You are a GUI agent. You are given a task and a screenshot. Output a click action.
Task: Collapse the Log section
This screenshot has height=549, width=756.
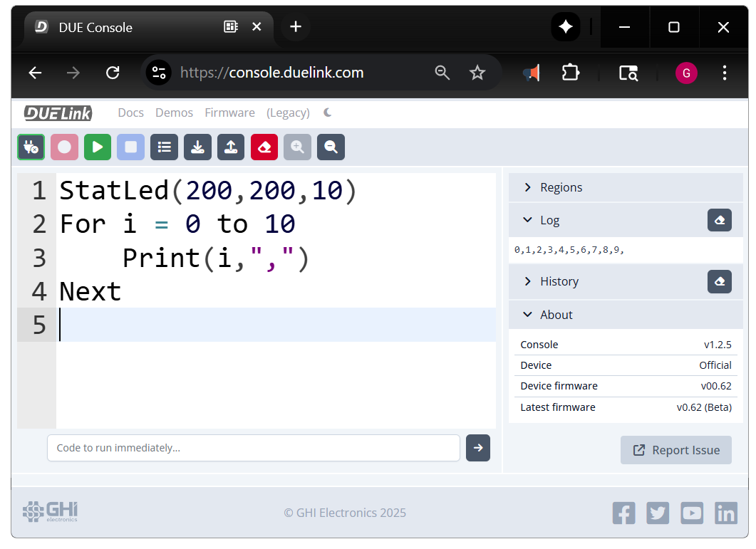pyautogui.click(x=549, y=220)
